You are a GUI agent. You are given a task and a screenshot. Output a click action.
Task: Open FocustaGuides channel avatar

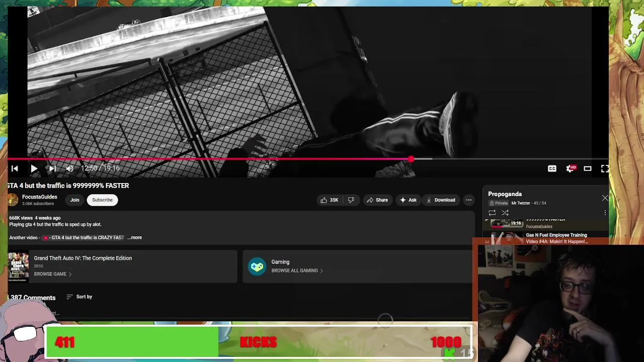tap(13, 200)
